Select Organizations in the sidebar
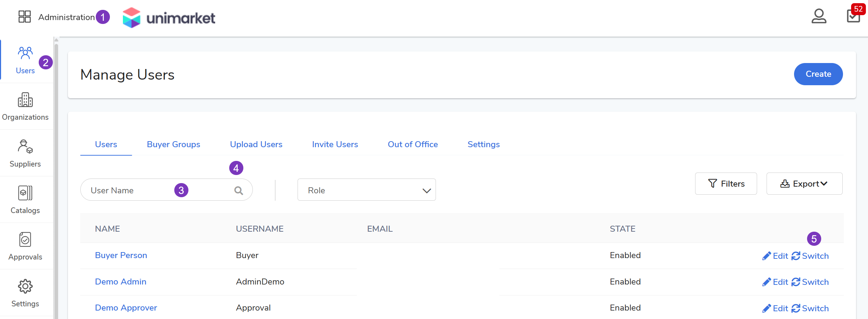The image size is (868, 319). coord(25,106)
